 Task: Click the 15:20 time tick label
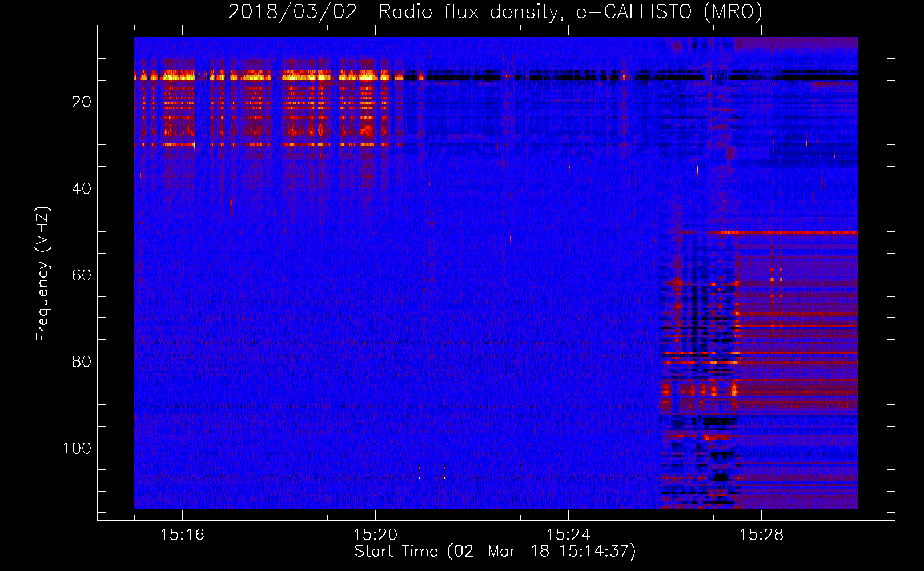[x=375, y=535]
